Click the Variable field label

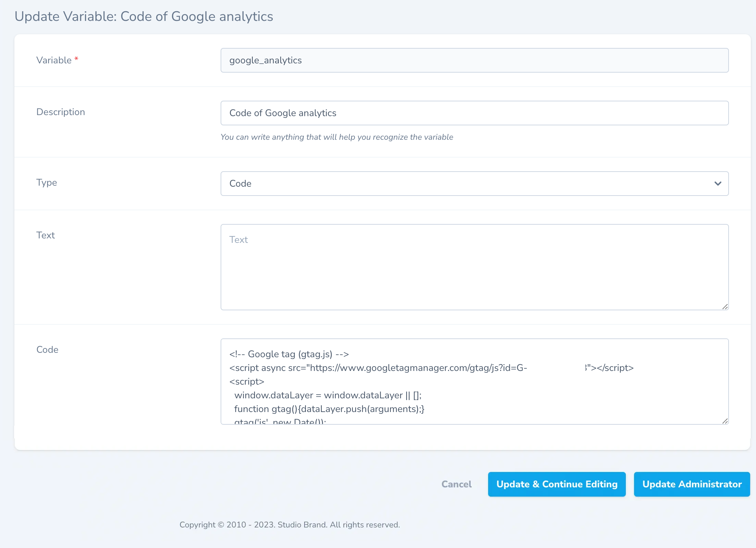(54, 60)
